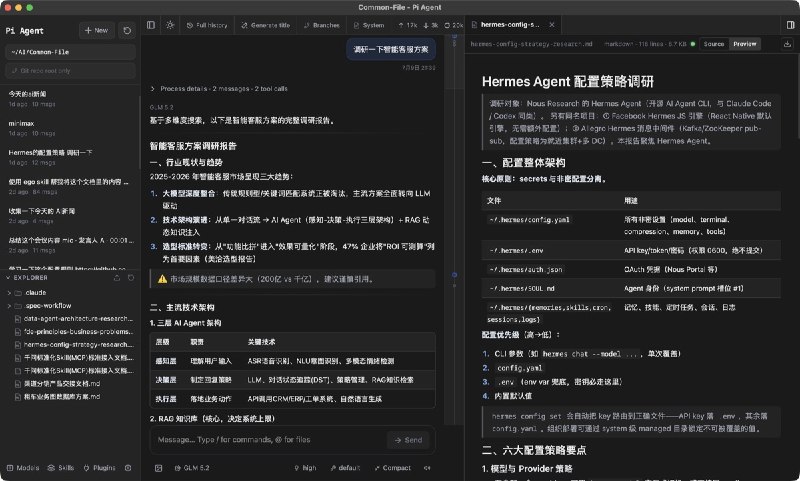Open the session 今天的ai新闻
The height and width of the screenshot is (481, 800).
coord(70,98)
